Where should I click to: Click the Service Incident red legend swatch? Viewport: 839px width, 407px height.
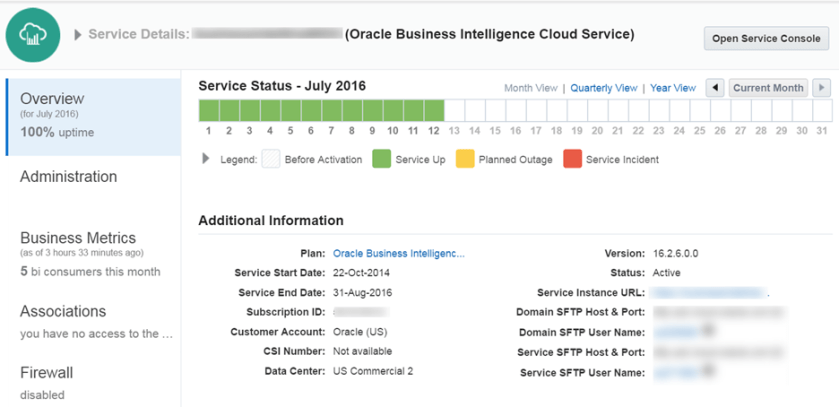571,159
